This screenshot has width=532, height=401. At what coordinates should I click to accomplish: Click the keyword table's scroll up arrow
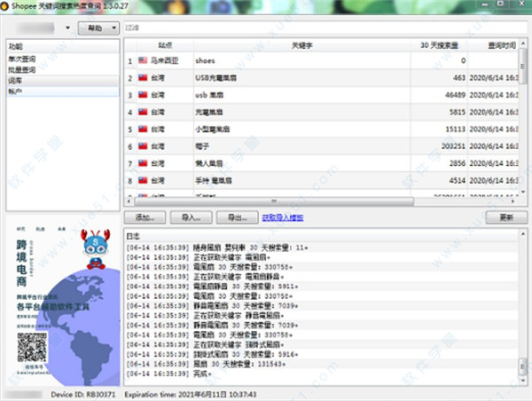pos(523,44)
